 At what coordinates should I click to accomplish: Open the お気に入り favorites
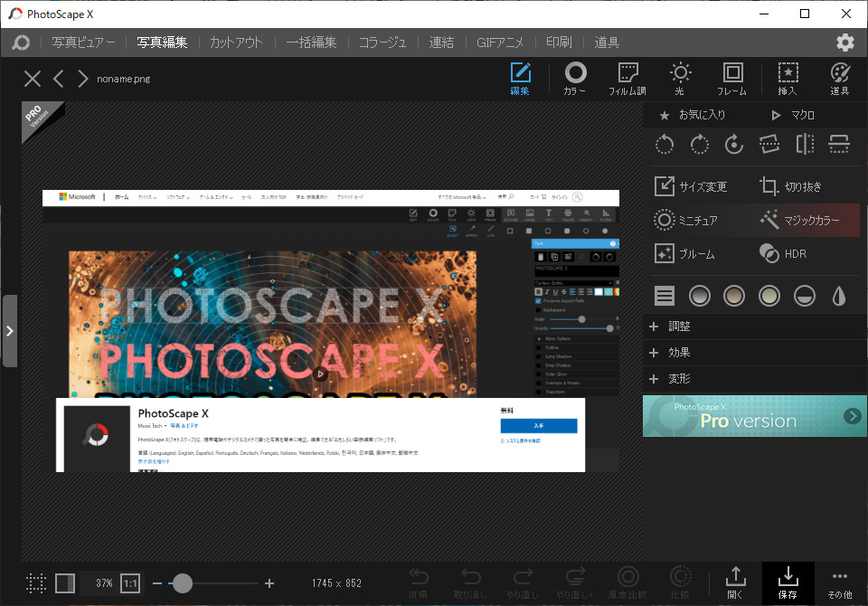(693, 115)
